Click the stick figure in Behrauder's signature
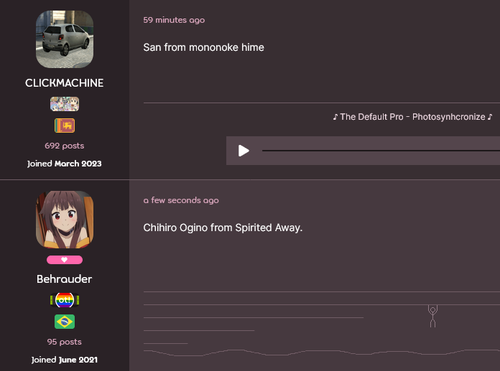500x371 pixels. click(433, 316)
